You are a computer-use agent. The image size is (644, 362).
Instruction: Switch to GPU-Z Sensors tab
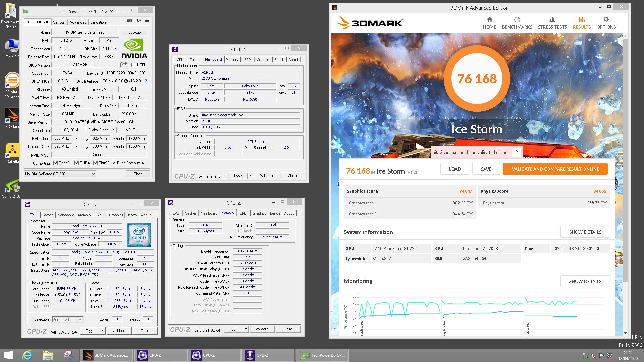59,22
